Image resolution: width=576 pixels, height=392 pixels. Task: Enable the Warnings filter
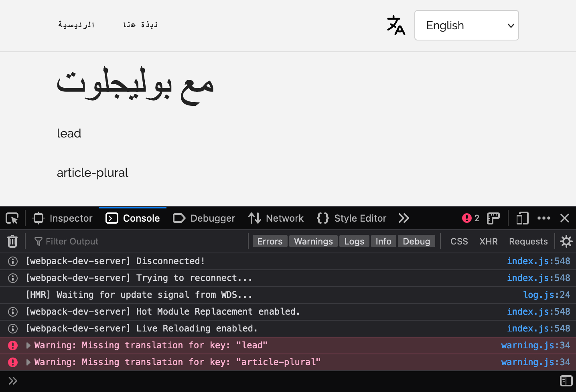(313, 241)
